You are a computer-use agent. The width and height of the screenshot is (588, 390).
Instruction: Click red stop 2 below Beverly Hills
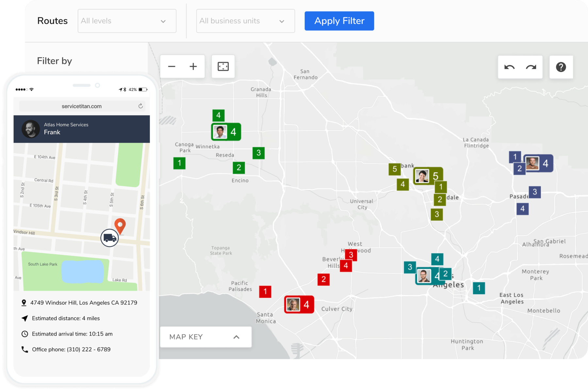(x=323, y=279)
